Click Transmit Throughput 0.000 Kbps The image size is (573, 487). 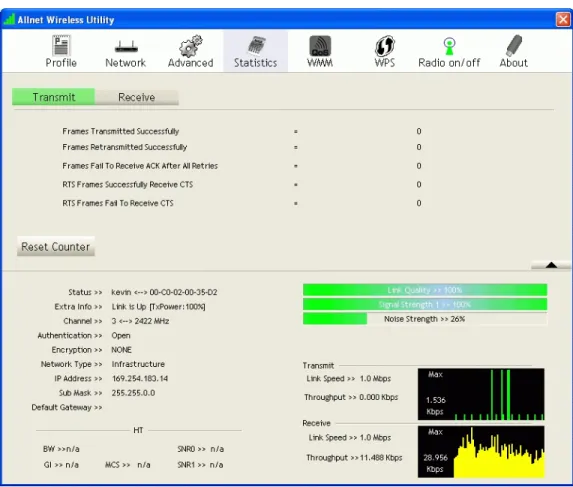351,397
